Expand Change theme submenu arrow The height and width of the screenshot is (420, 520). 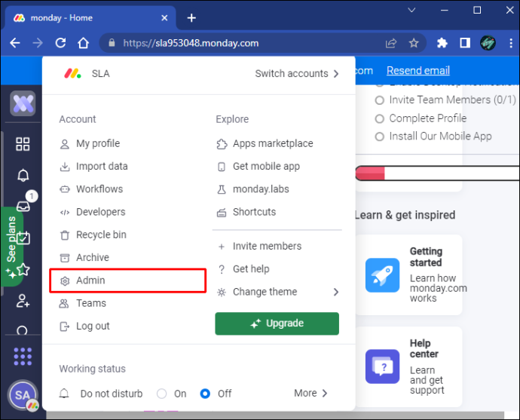(x=336, y=292)
